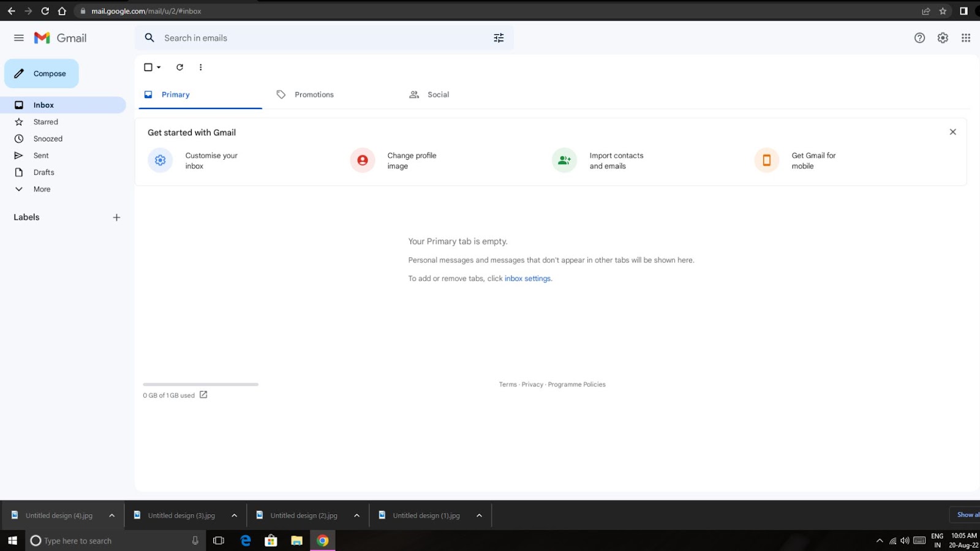Viewport: 980px width, 551px height.
Task: Go to the browser home page
Action: click(x=62, y=11)
